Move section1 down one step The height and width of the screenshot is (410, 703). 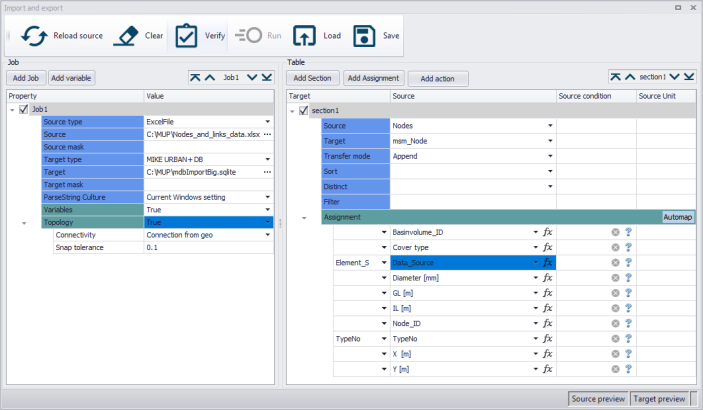[674, 77]
